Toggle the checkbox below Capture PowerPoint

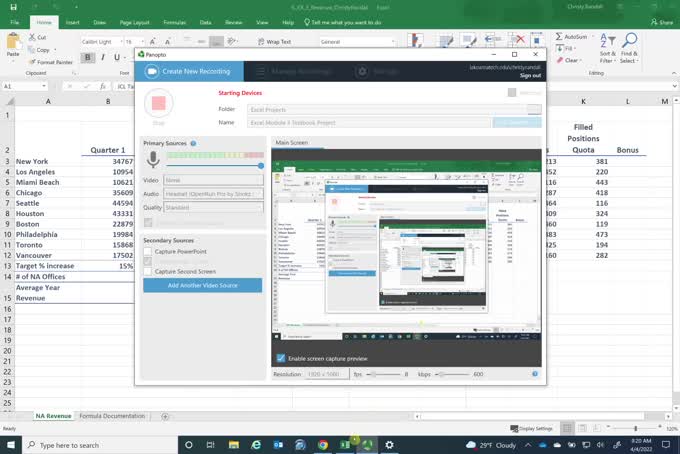point(148,261)
